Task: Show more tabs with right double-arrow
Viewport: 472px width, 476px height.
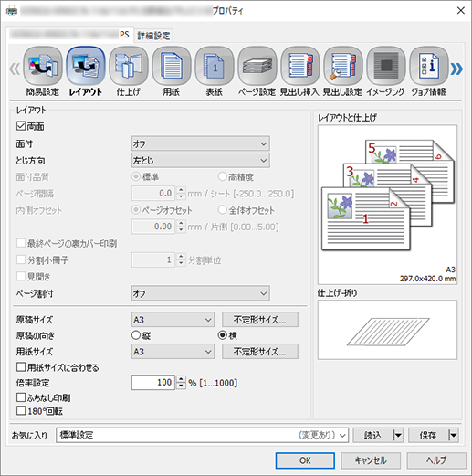Action: pyautogui.click(x=456, y=69)
